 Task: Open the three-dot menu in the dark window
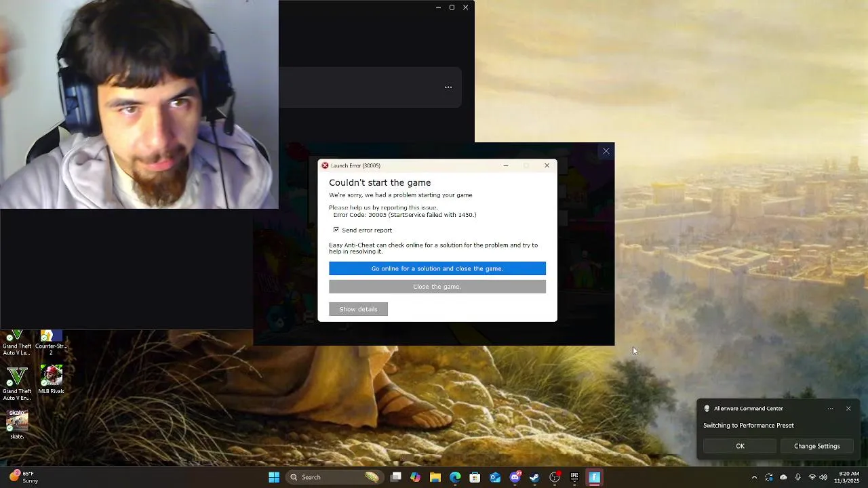pyautogui.click(x=448, y=87)
